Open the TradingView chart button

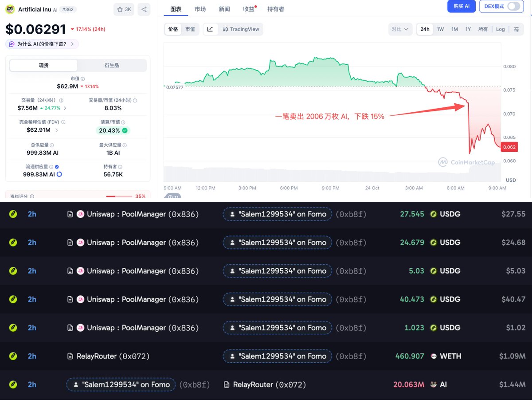tap(241, 29)
